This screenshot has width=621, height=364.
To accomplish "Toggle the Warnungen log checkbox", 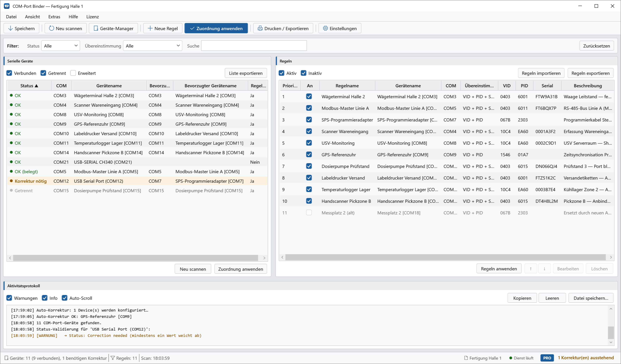I will coord(9,298).
